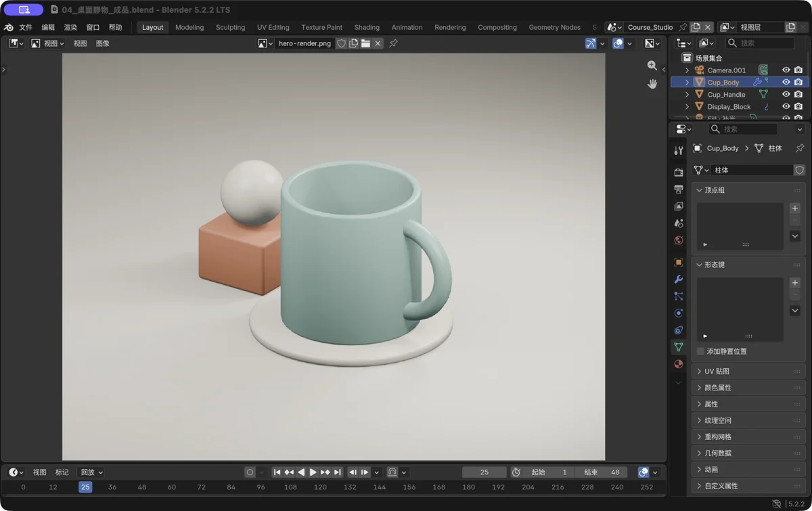Play animation forward

coord(313,472)
